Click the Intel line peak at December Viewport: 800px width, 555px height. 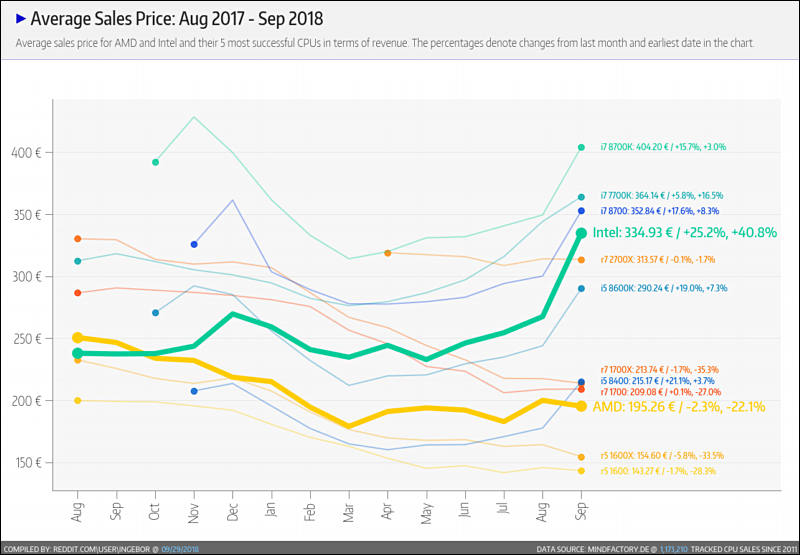[233, 314]
